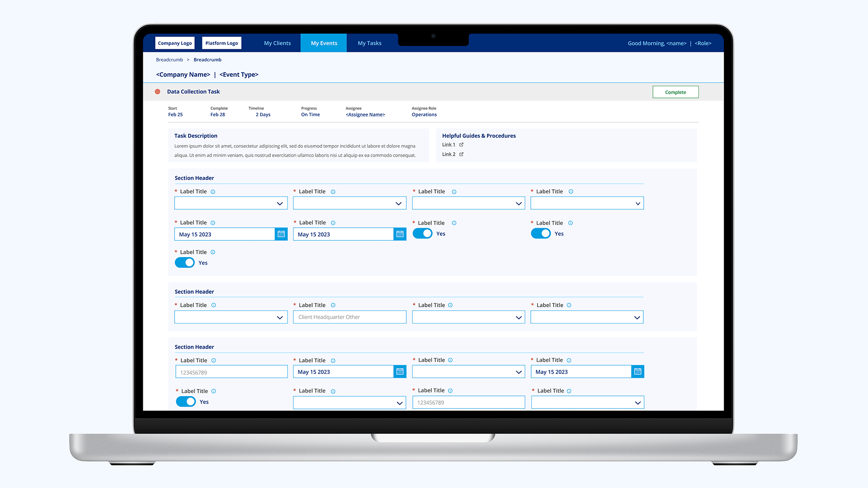Image resolution: width=868 pixels, height=488 pixels.
Task: Click red status dot beside Data Collection Task
Action: (x=157, y=92)
